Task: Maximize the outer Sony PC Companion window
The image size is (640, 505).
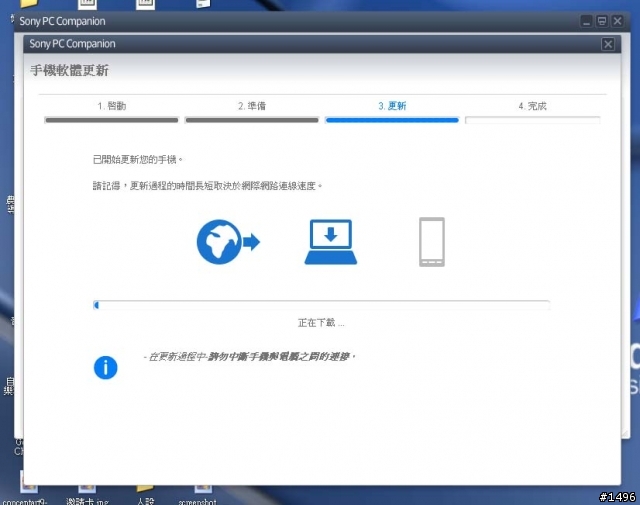Action: tap(602, 21)
